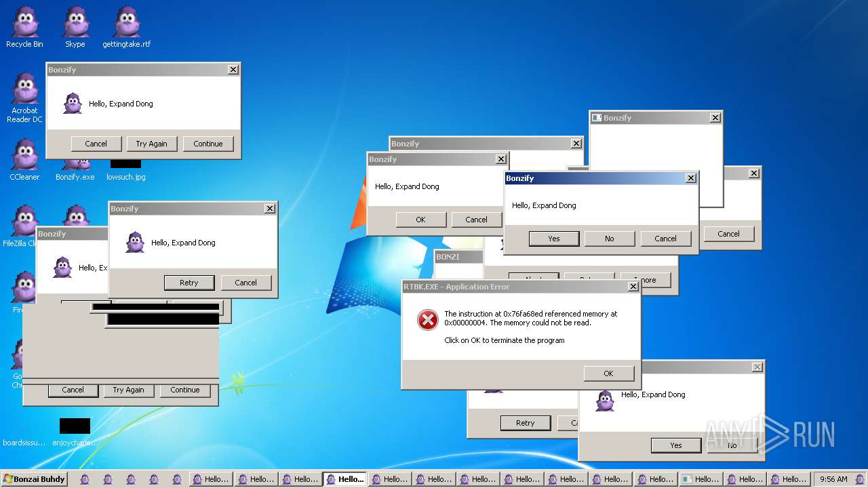868x488 pixels.
Task: Click Cancel in gray bottom-left dialog
Action: (73, 390)
